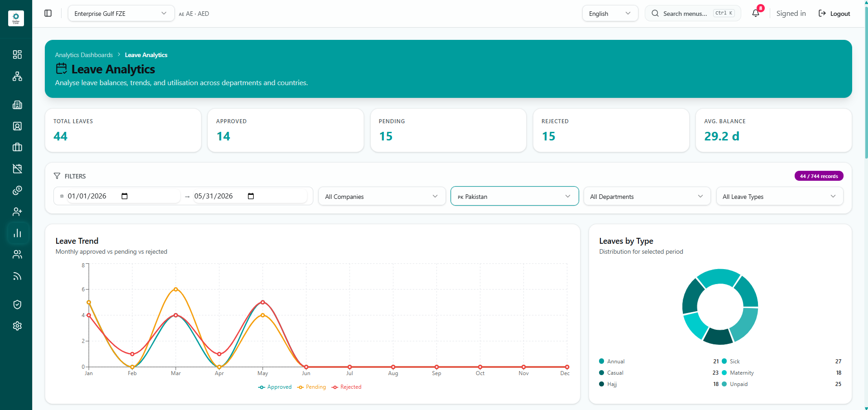
Task: Click the Leave Analytics breadcrumb item
Action: [146, 55]
